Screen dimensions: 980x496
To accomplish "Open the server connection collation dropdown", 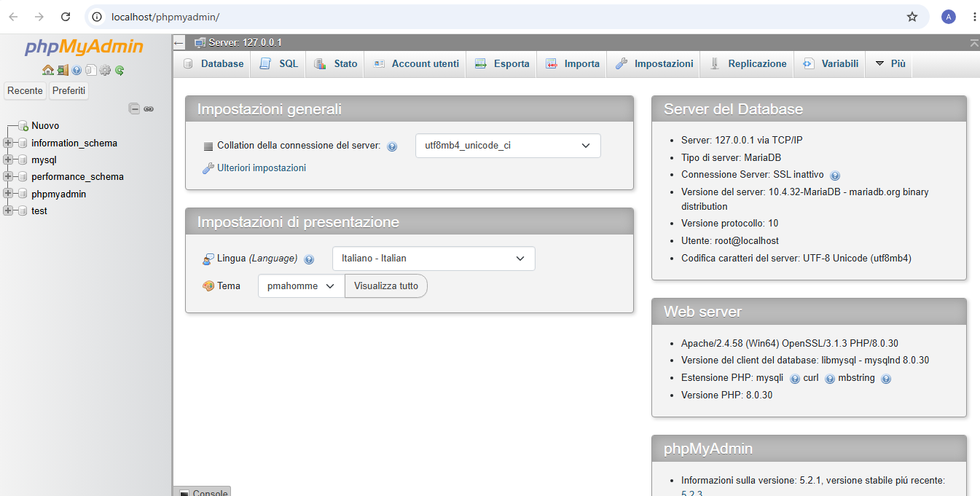I will (x=508, y=146).
